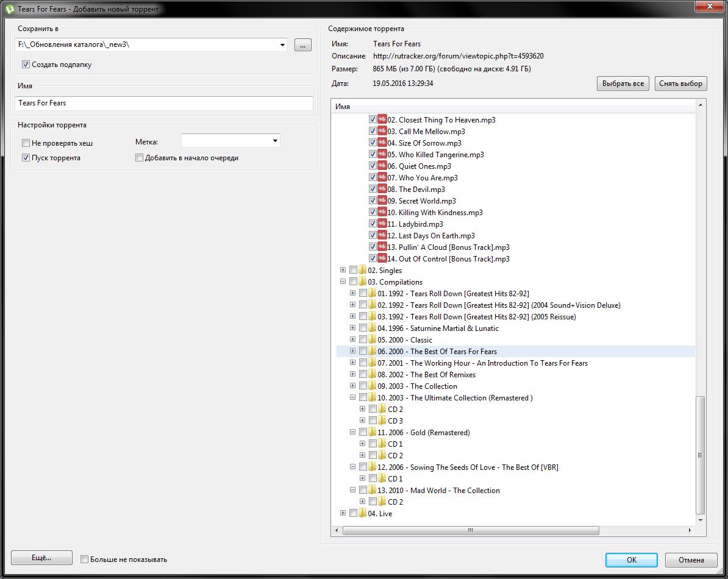
Task: Uncheck 06. Quiet Ones.mp3 checkbox
Action: [373, 166]
